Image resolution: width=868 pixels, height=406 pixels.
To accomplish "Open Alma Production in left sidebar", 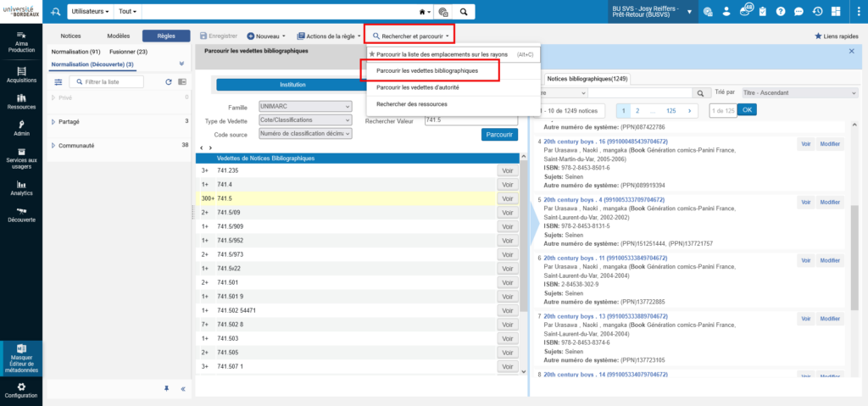I will coord(21,42).
